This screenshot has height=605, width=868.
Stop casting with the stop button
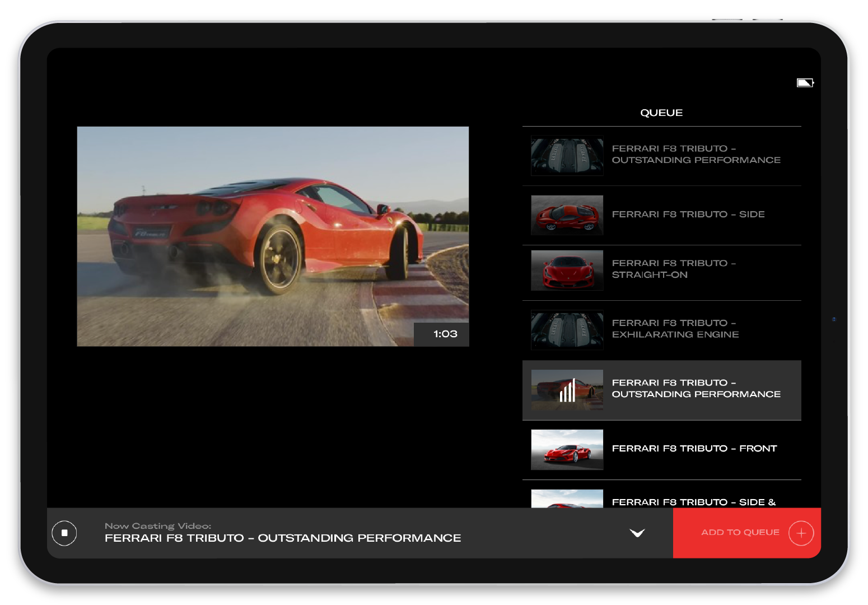pos(64,533)
